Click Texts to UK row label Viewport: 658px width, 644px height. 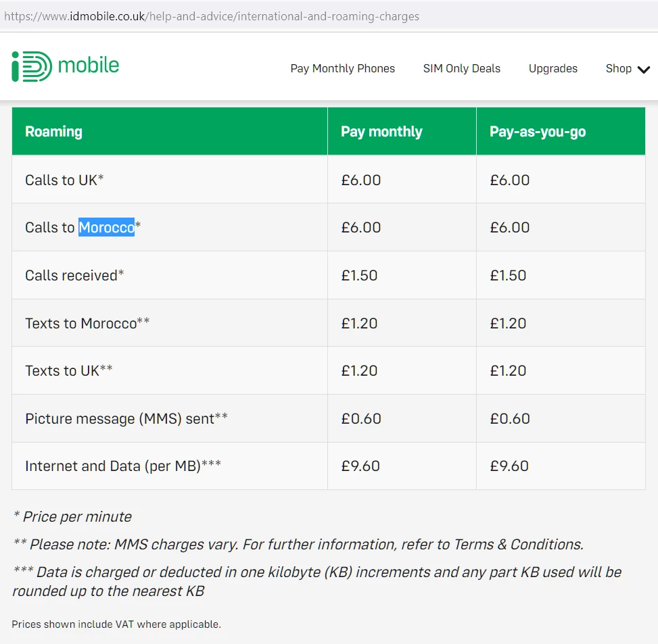click(x=69, y=370)
